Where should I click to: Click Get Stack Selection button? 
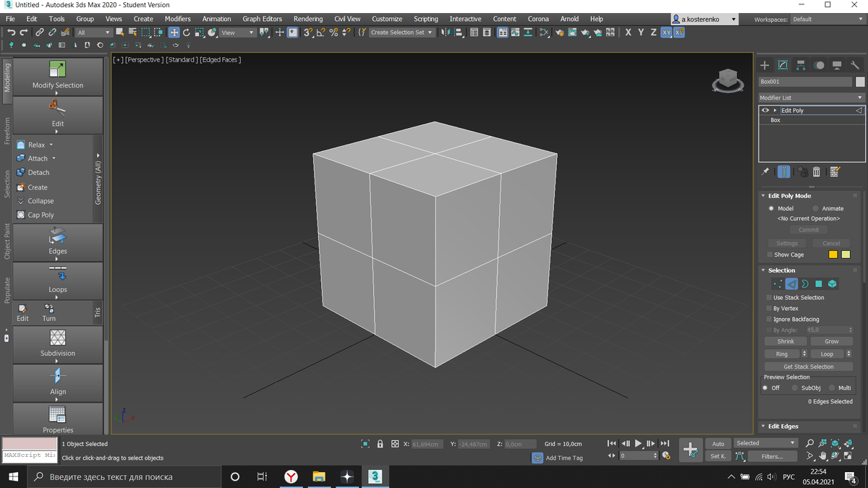click(809, 367)
